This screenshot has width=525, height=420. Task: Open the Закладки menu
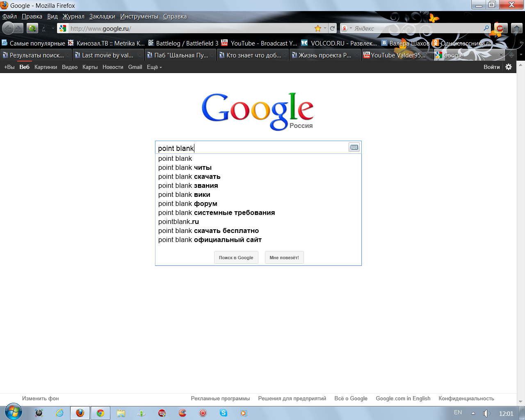tap(102, 16)
